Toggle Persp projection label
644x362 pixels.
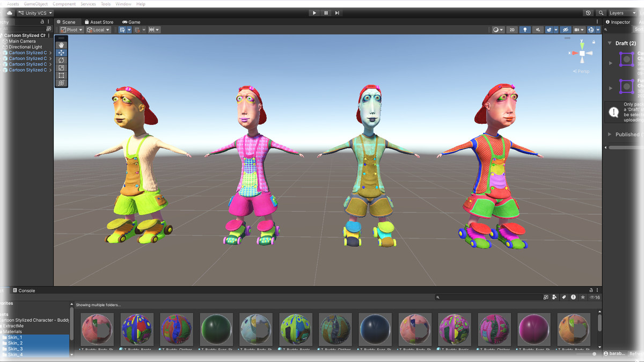click(582, 71)
